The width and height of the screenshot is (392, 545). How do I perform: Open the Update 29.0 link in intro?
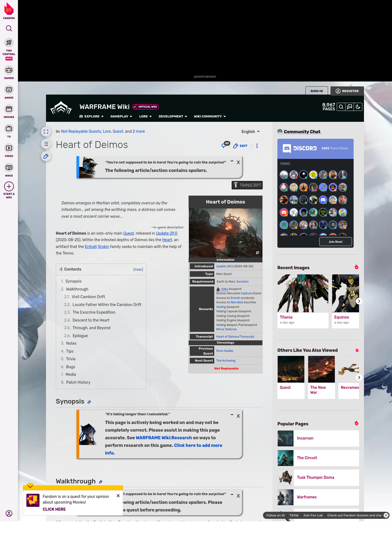[167, 233]
